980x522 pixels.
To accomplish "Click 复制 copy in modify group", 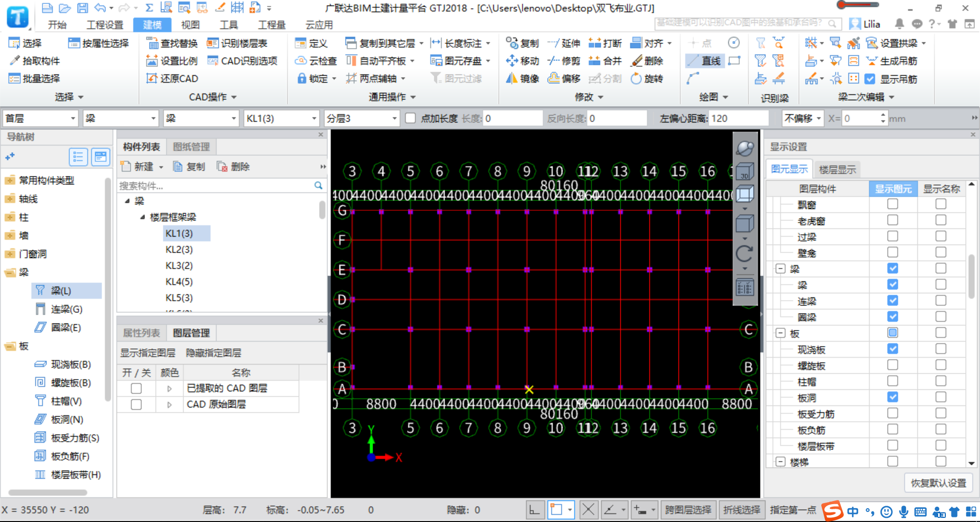I will point(523,43).
